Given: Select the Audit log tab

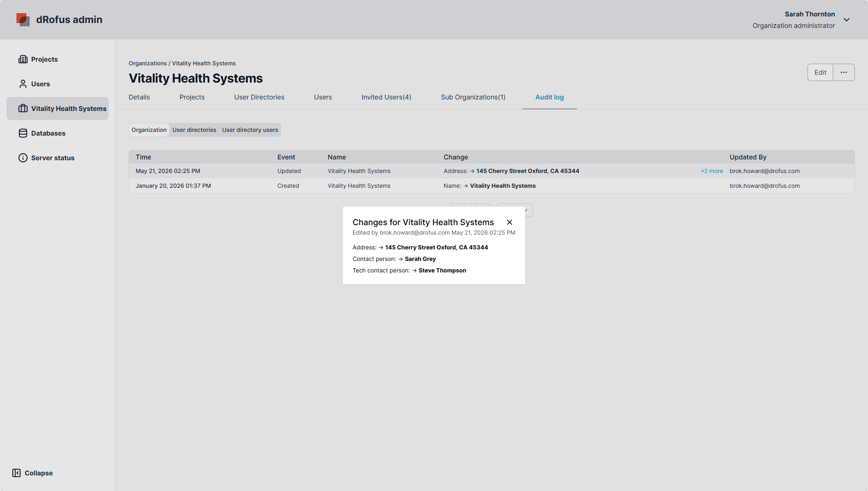Looking at the screenshot, I should 549,97.
